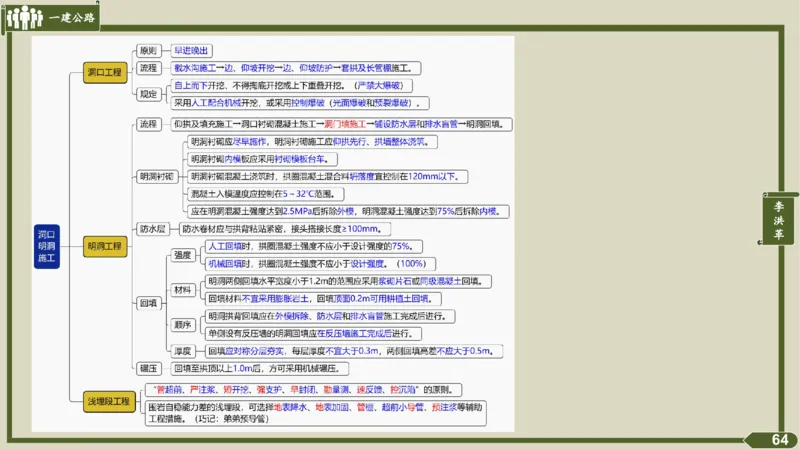Click the 明洞衬砌 branch node
Viewport: 800px width, 450px height.
(157, 177)
